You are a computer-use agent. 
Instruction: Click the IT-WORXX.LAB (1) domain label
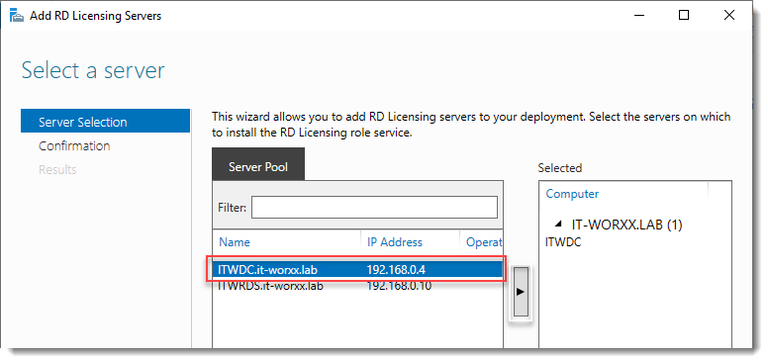pos(627,225)
